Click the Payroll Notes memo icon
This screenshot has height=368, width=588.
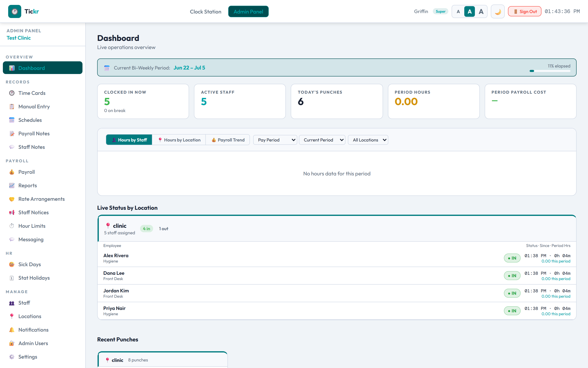(12, 134)
